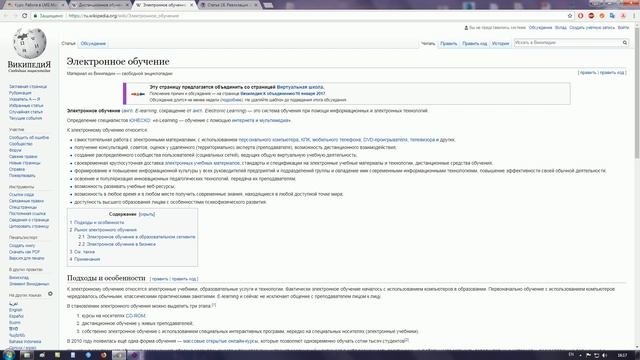This screenshot has width=640, height=360.
Task: Click Скачать как PDF in sidebar
Action: (x=24, y=252)
